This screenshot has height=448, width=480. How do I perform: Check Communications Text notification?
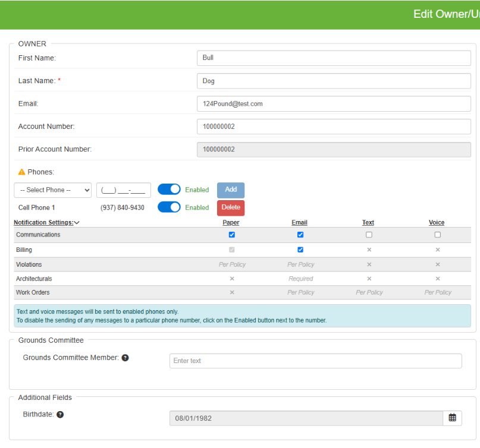click(x=369, y=235)
